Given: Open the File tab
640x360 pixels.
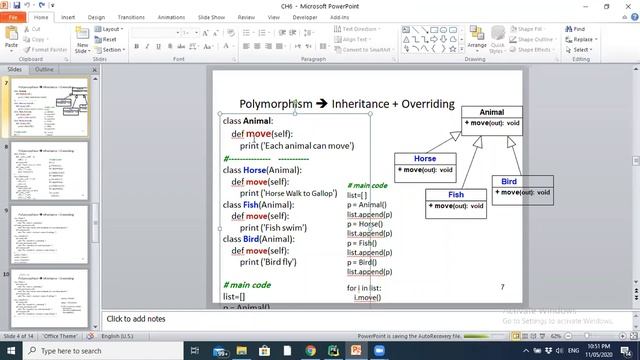Looking at the screenshot, I should pyautogui.click(x=13, y=17).
